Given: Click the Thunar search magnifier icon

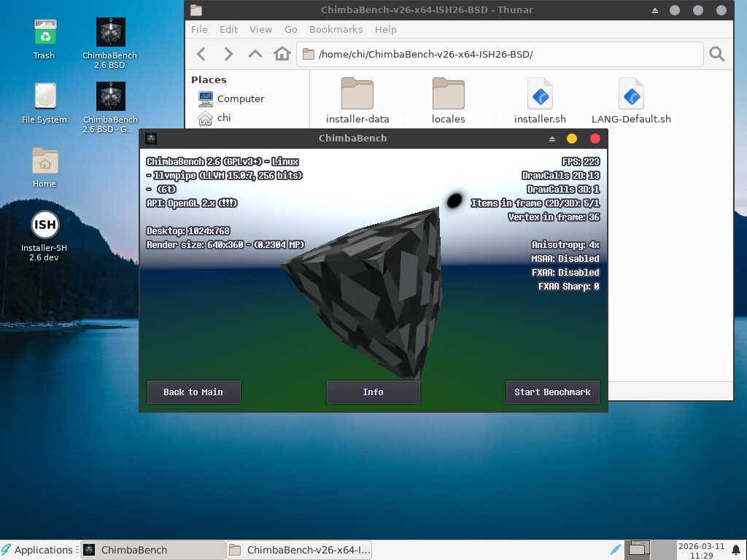Looking at the screenshot, I should point(717,54).
